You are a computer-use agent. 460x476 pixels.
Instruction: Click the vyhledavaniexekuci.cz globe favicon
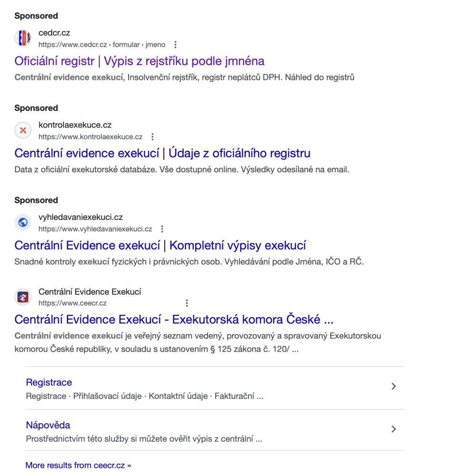pos(22,222)
